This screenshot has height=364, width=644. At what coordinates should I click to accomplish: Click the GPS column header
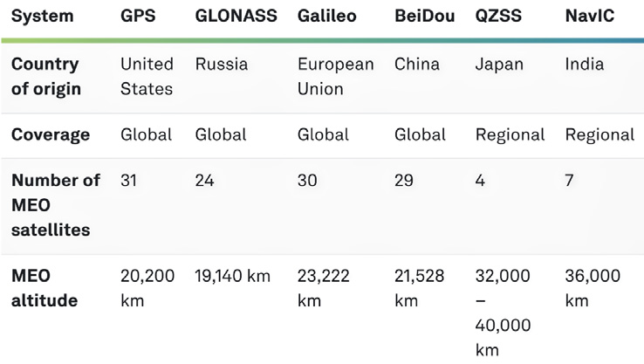(x=138, y=17)
